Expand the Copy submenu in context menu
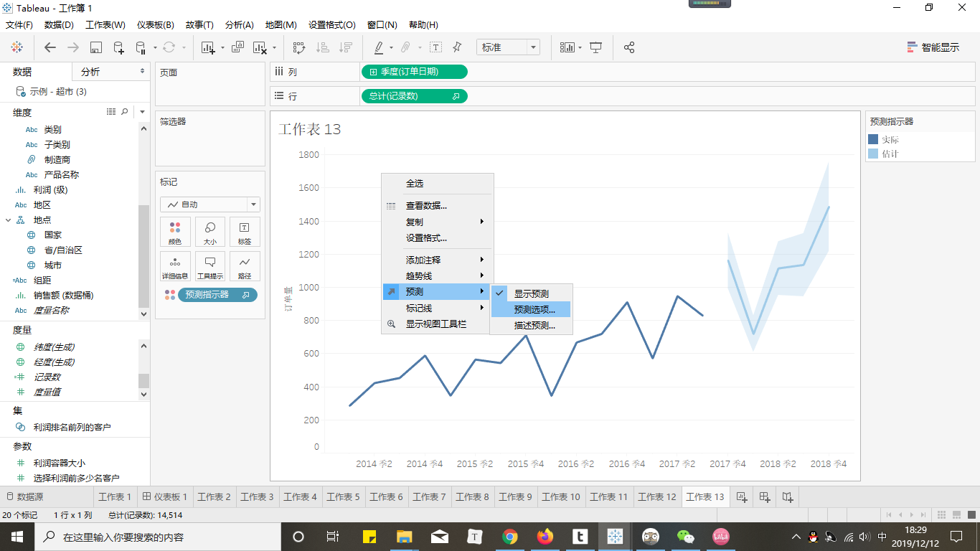Screen dimensions: 980x551 coord(438,222)
